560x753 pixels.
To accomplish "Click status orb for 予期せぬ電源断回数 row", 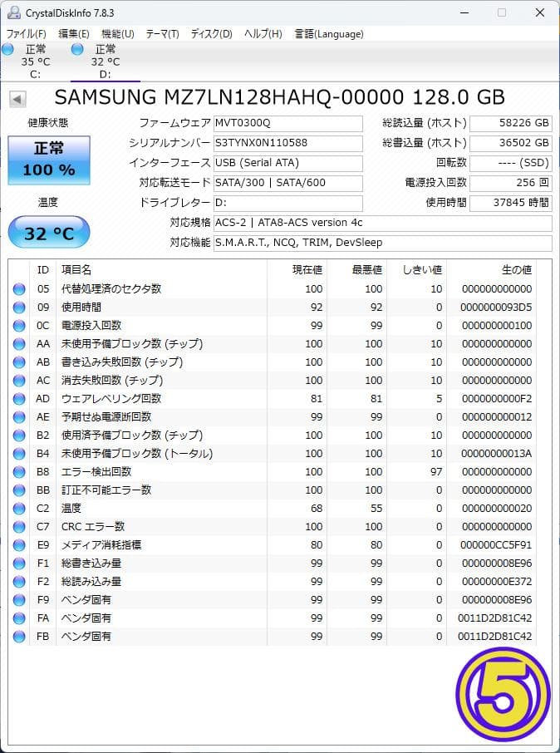I will click(x=19, y=417).
